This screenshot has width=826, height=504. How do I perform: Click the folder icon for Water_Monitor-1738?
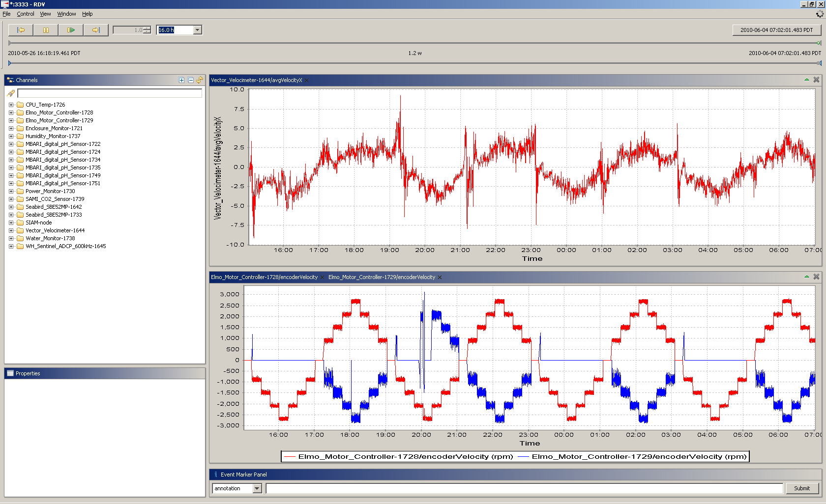pos(20,238)
